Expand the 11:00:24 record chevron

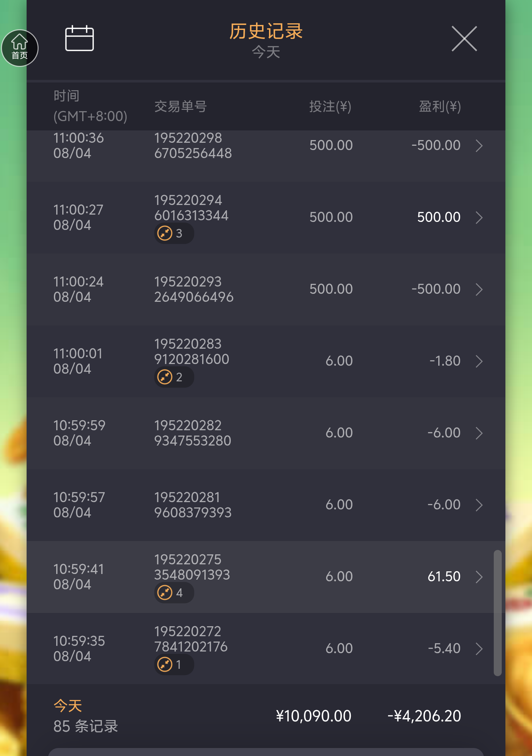click(479, 289)
